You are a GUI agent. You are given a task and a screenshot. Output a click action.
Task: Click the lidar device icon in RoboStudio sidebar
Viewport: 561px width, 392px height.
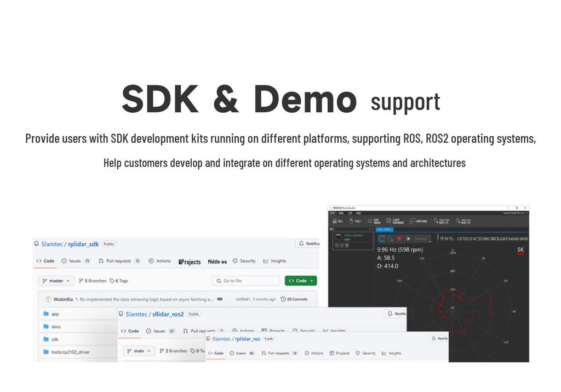pyautogui.click(x=337, y=237)
